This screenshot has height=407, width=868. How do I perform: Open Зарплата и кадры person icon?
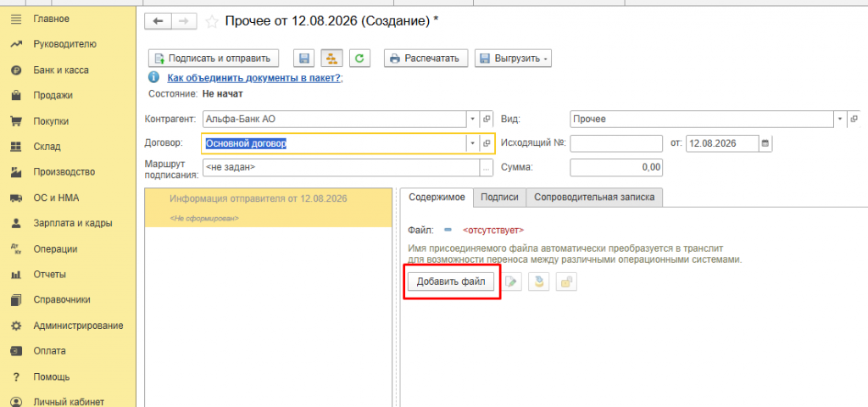point(16,223)
